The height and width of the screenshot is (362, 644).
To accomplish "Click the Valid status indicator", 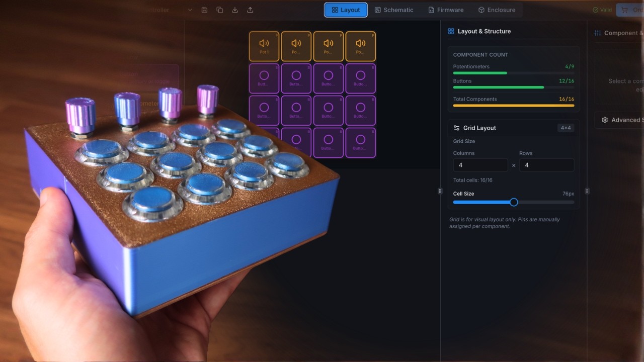I will tap(602, 10).
